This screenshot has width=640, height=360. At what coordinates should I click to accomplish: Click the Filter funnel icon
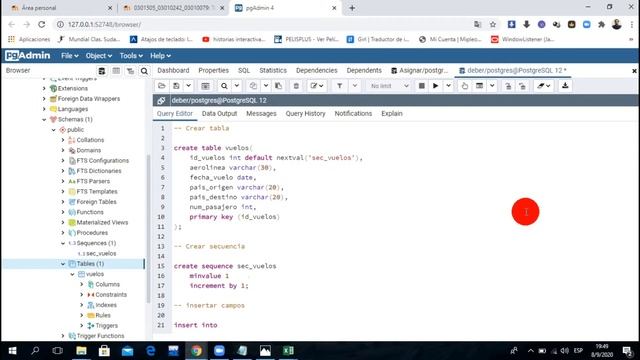click(x=339, y=86)
